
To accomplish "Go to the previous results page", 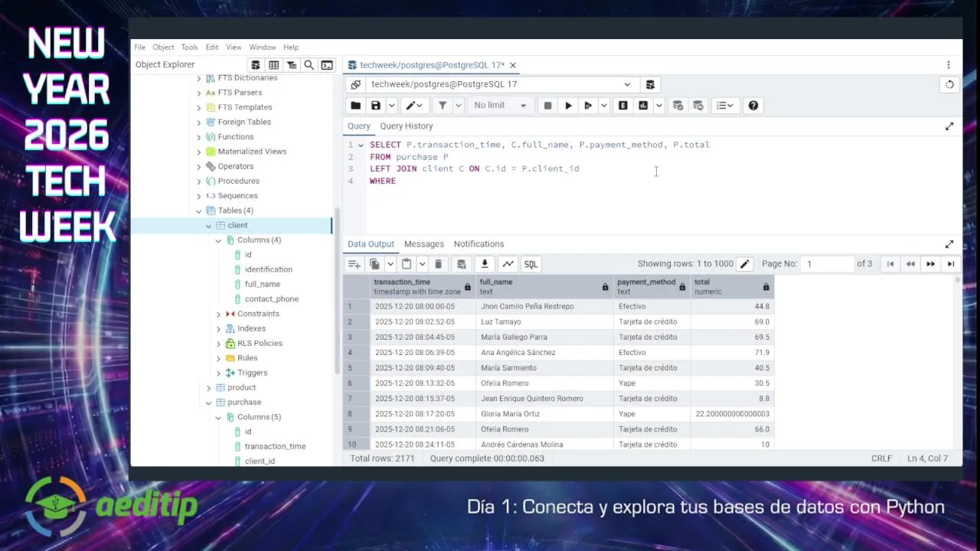I will tap(910, 264).
